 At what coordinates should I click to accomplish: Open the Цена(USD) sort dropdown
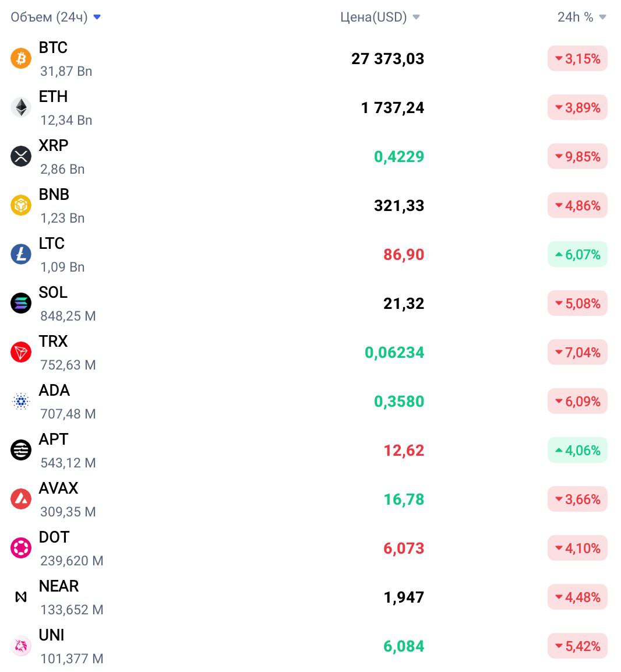(x=380, y=17)
